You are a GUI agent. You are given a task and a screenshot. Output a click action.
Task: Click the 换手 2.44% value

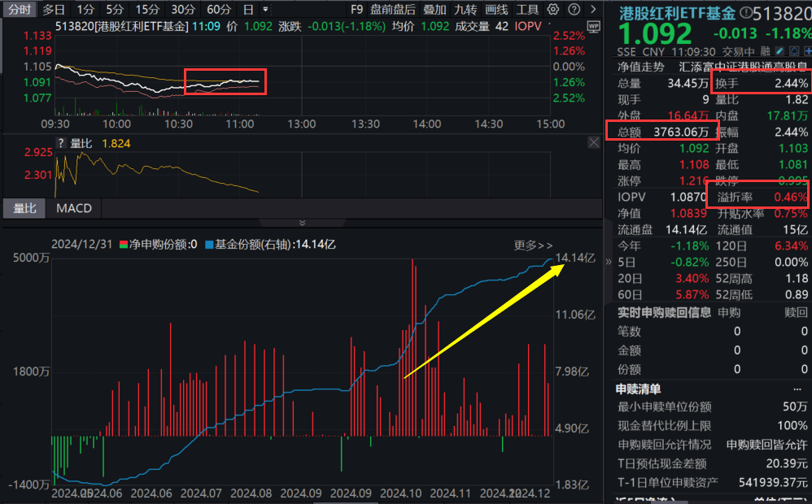tap(792, 83)
